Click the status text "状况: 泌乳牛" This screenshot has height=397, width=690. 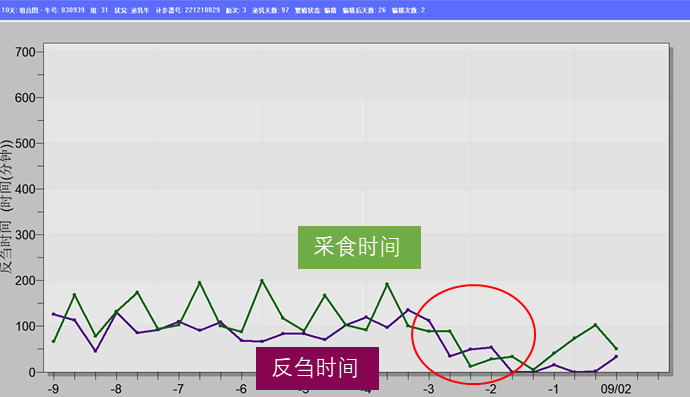point(132,10)
